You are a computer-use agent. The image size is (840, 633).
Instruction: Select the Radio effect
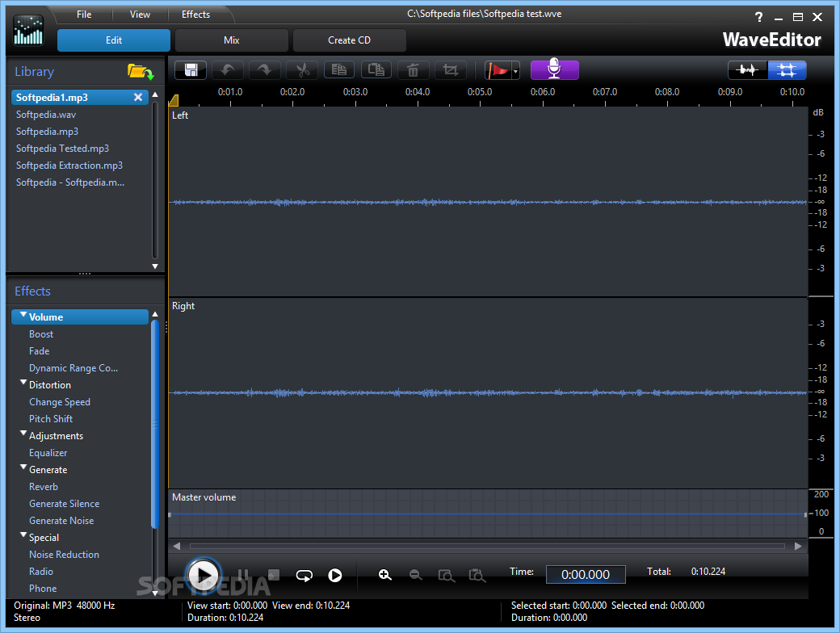point(41,572)
